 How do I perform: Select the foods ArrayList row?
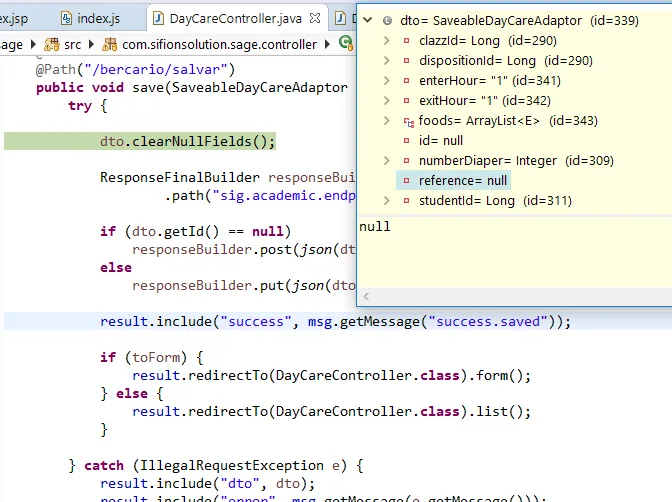coord(508,120)
